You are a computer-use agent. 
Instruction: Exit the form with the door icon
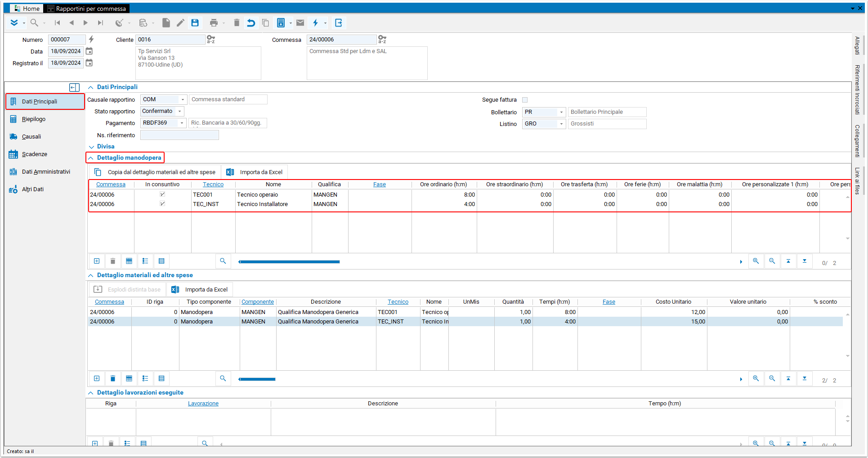click(339, 22)
